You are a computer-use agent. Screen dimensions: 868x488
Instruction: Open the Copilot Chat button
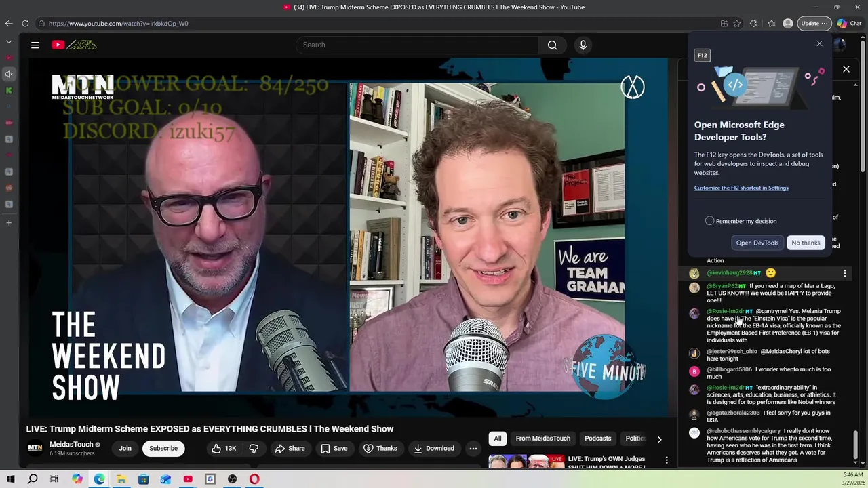point(850,23)
